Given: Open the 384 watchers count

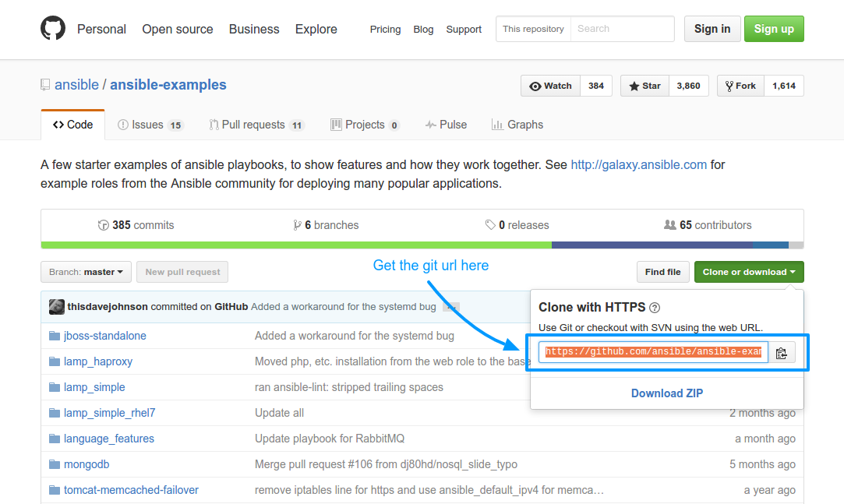Looking at the screenshot, I should coord(596,86).
